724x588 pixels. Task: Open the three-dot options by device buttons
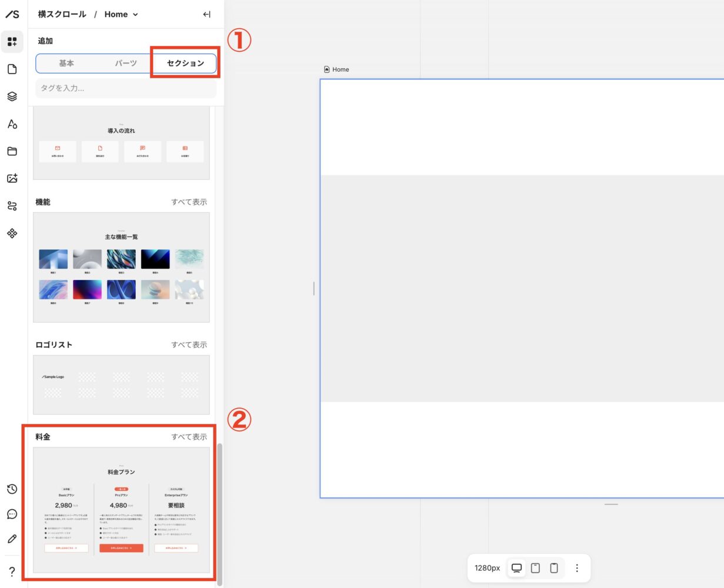pos(577,568)
